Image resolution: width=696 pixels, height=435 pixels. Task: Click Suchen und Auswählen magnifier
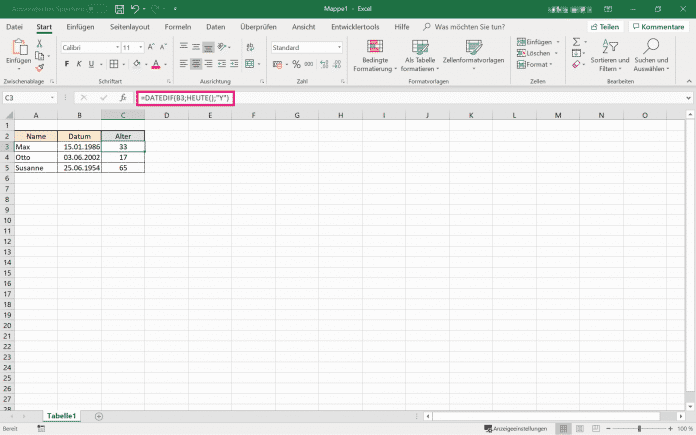(652, 54)
